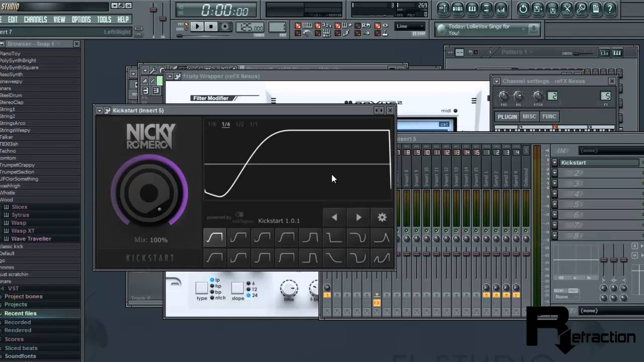Click the magnifier search icon in toolbar

coord(581,9)
